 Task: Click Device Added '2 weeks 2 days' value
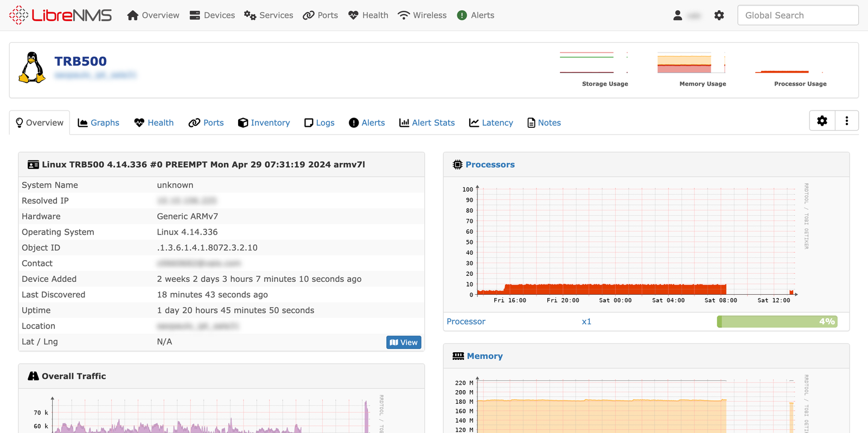(x=259, y=279)
